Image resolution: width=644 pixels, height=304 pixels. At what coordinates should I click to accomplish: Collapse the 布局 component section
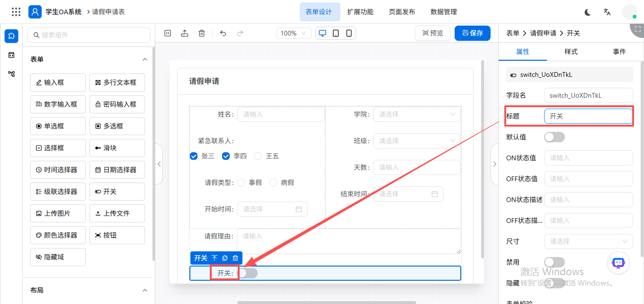145,290
